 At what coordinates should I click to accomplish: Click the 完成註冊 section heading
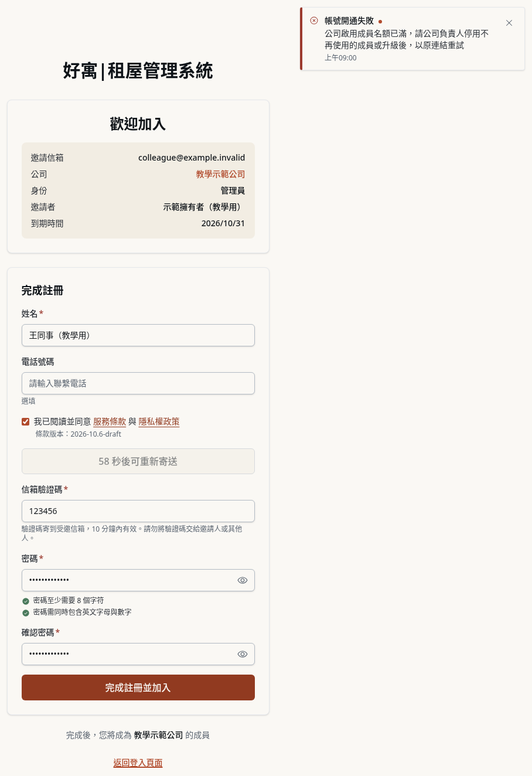[x=42, y=290]
